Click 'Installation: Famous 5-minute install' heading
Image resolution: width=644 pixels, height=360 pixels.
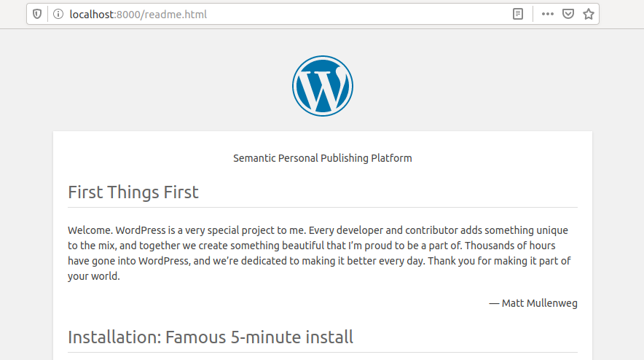pos(211,337)
